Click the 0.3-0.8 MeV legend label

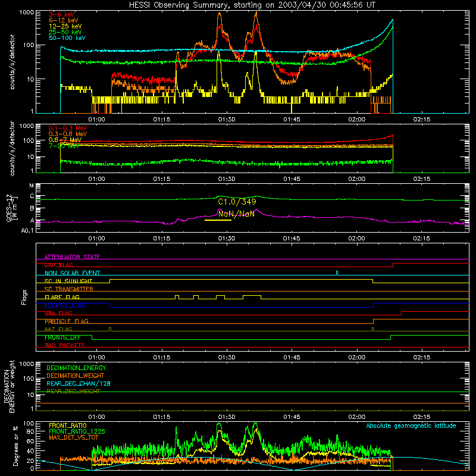[x=68, y=134]
